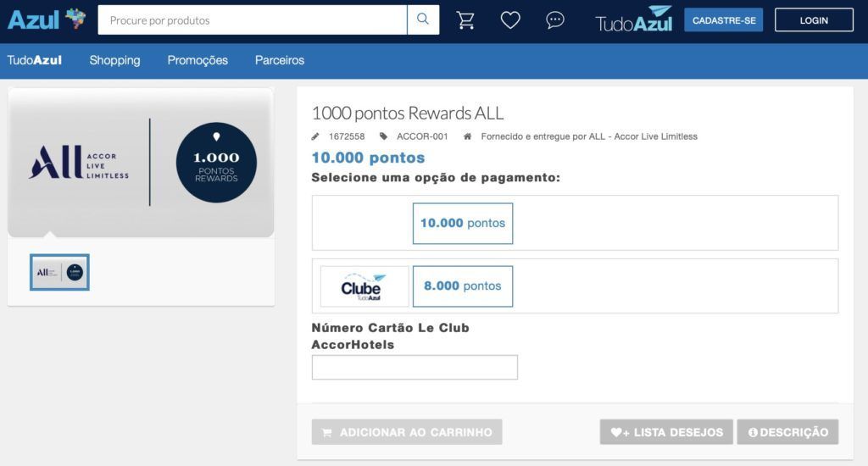Image resolution: width=868 pixels, height=466 pixels.
Task: Click the home icon beside Fornecido e entregue
Action: pos(468,136)
